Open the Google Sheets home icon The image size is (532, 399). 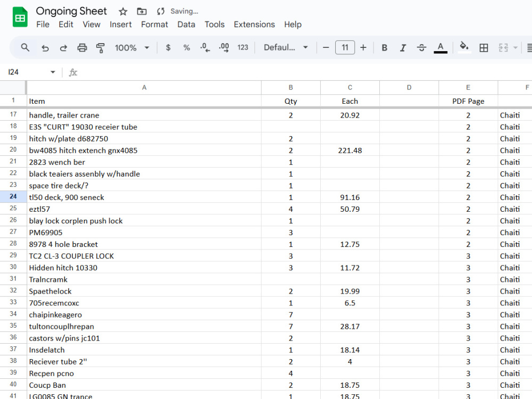[20, 17]
